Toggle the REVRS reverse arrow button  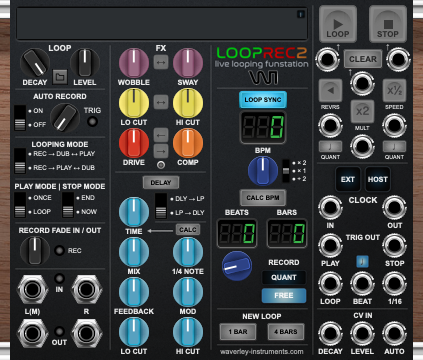coord(330,90)
